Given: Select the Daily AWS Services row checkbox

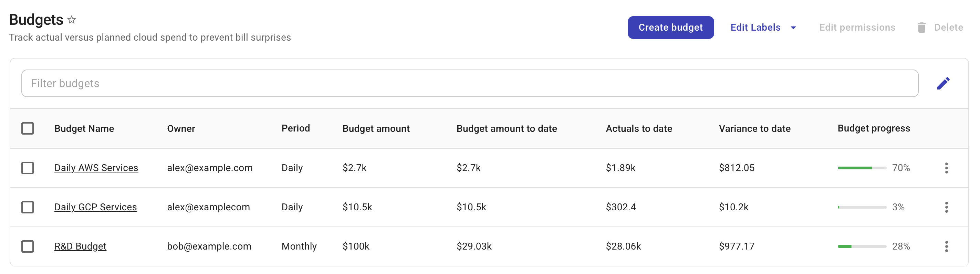Looking at the screenshot, I should [x=28, y=168].
